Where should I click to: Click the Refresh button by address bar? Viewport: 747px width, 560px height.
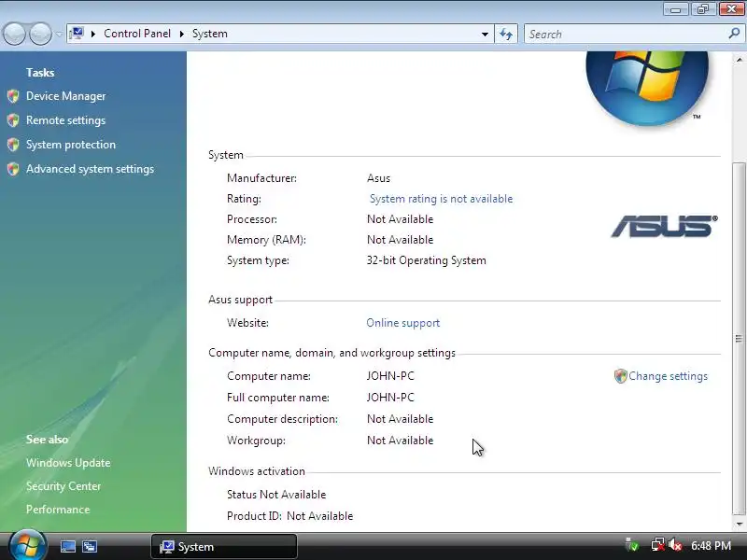tap(506, 34)
